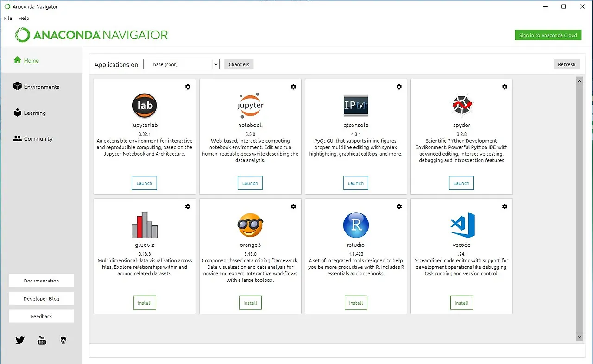Launch the Jupyter notebook
This screenshot has width=593, height=364.
click(250, 183)
